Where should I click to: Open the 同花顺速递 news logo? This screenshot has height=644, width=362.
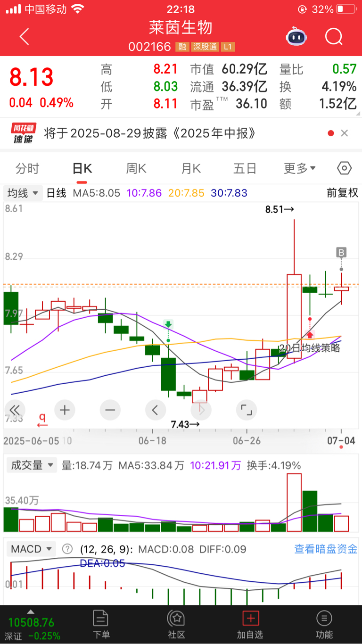tap(23, 133)
